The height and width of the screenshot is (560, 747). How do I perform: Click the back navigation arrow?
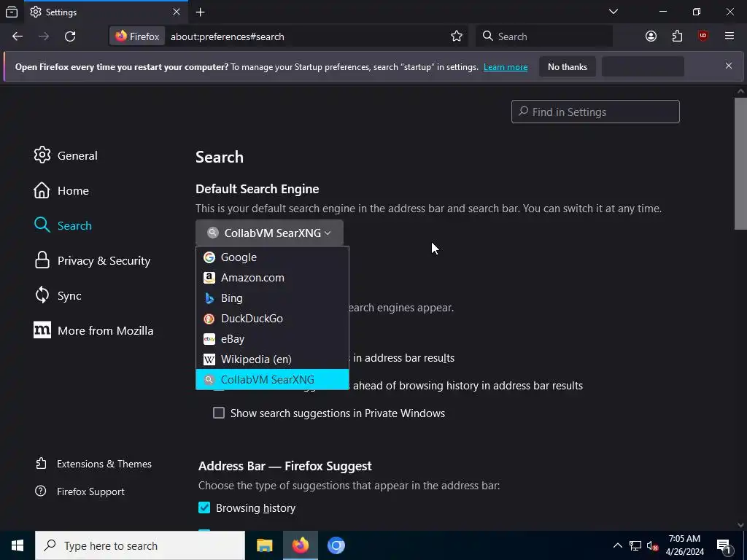(x=18, y=36)
